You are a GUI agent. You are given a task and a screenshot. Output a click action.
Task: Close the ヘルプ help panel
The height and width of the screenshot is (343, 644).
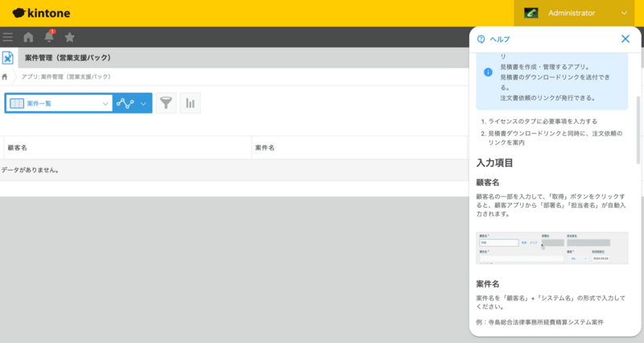[x=625, y=39]
